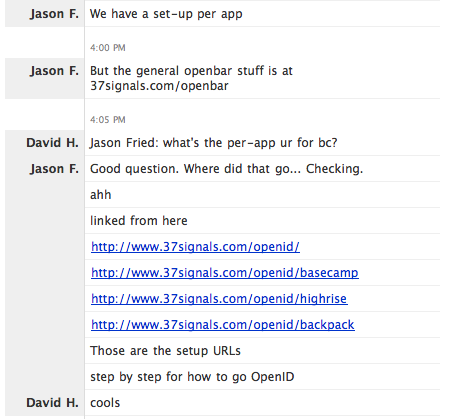Click the David H. name beside "cools"

[53, 403]
